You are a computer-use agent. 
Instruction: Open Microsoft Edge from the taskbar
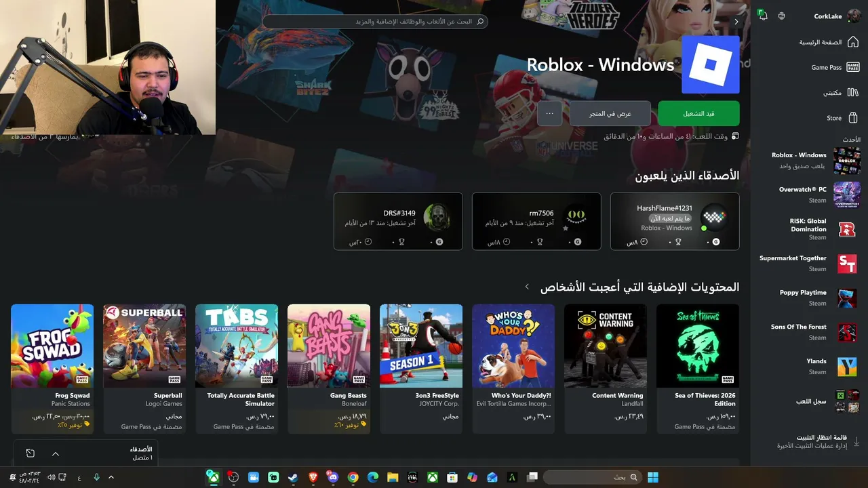pyautogui.click(x=373, y=477)
